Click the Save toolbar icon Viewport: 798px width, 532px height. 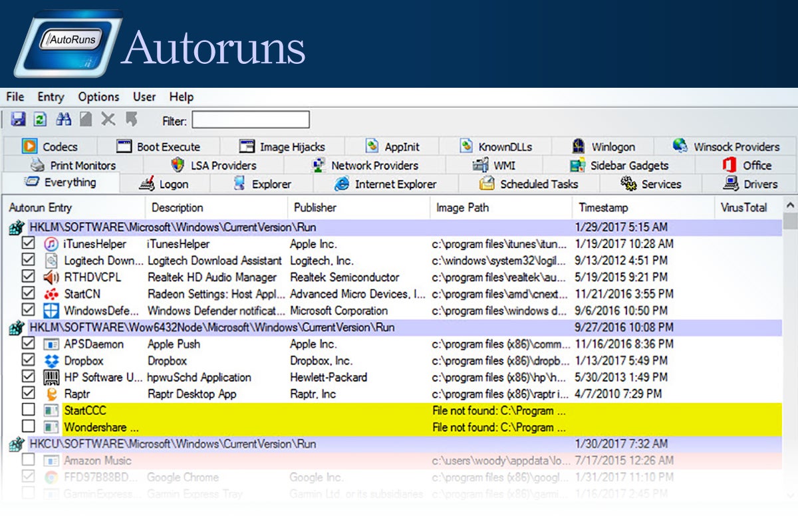click(19, 120)
